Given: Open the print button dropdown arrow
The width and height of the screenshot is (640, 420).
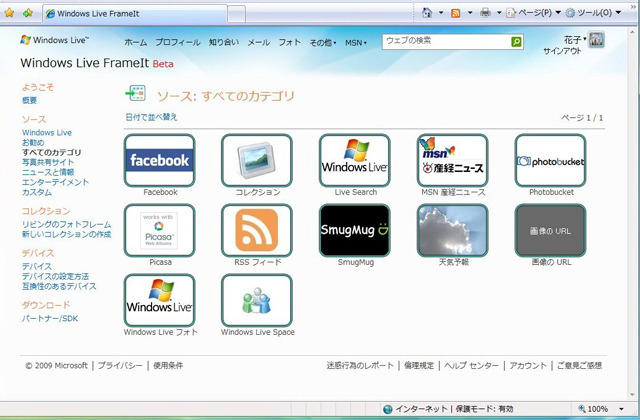Looking at the screenshot, I should pyautogui.click(x=499, y=13).
